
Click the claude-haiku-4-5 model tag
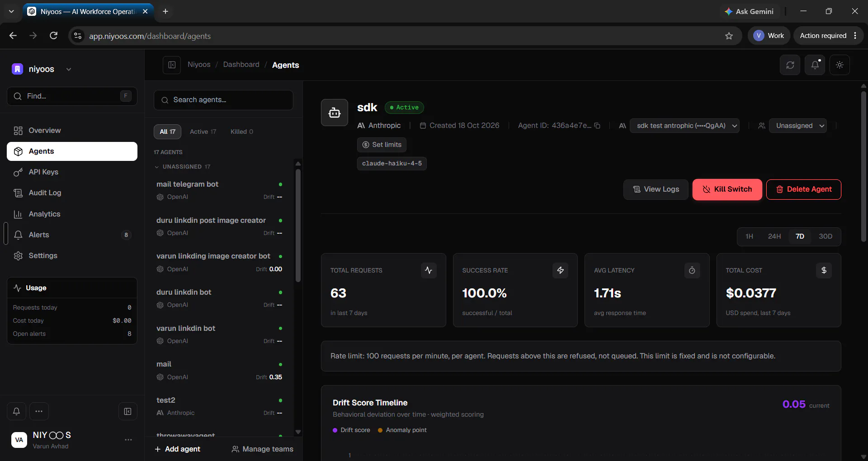coord(392,164)
